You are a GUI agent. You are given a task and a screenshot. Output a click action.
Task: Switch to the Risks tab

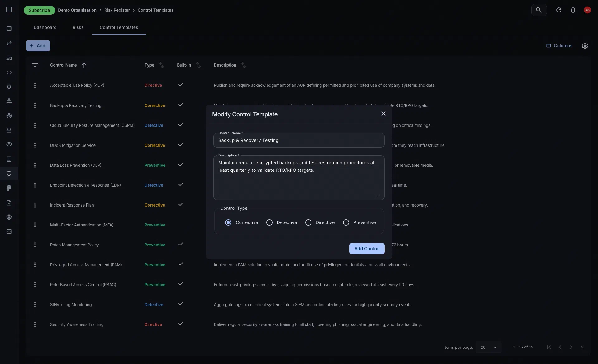click(78, 27)
